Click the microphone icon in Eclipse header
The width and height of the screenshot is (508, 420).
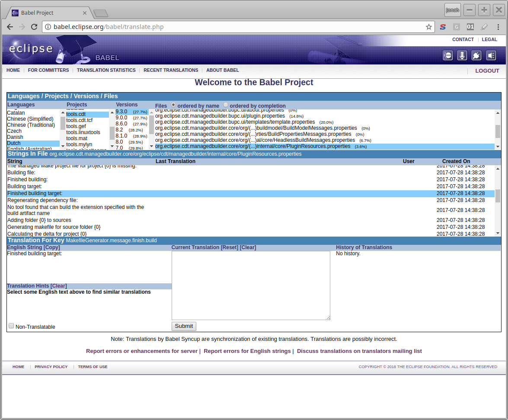pos(462,56)
